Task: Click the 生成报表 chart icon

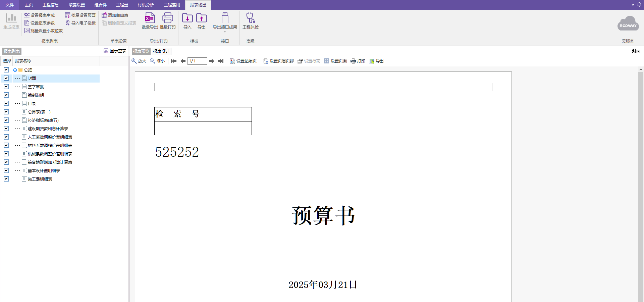Action: (x=11, y=18)
